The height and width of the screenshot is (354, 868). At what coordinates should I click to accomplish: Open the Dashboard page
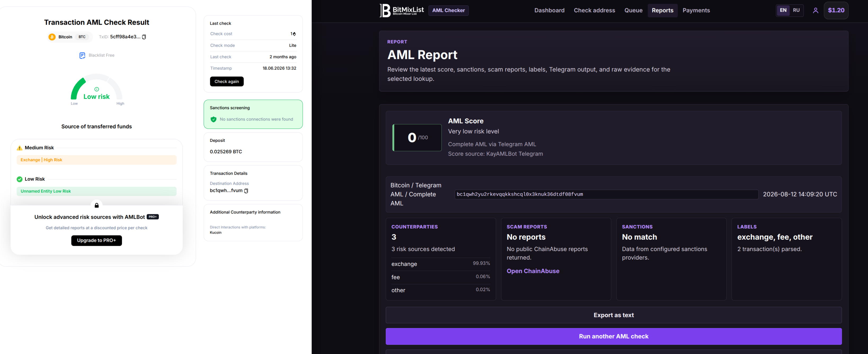[549, 10]
